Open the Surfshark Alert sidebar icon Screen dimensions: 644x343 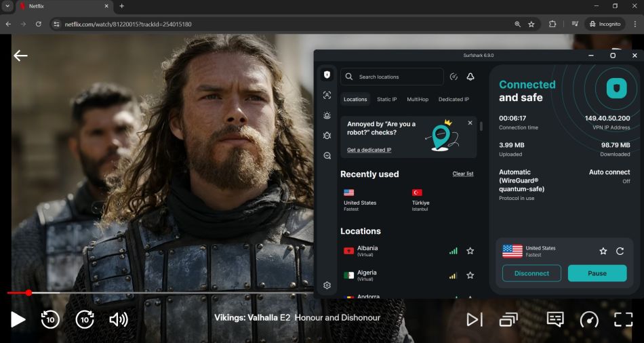(x=327, y=115)
